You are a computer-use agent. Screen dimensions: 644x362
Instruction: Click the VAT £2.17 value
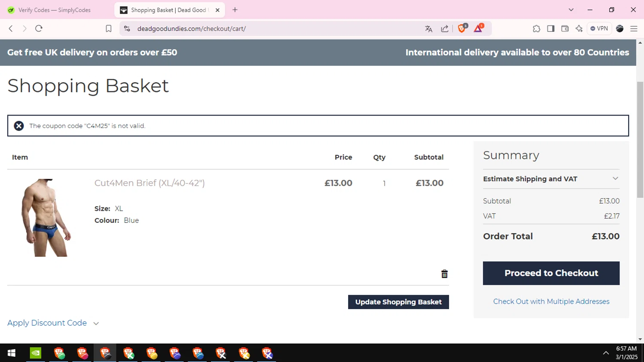pyautogui.click(x=612, y=216)
